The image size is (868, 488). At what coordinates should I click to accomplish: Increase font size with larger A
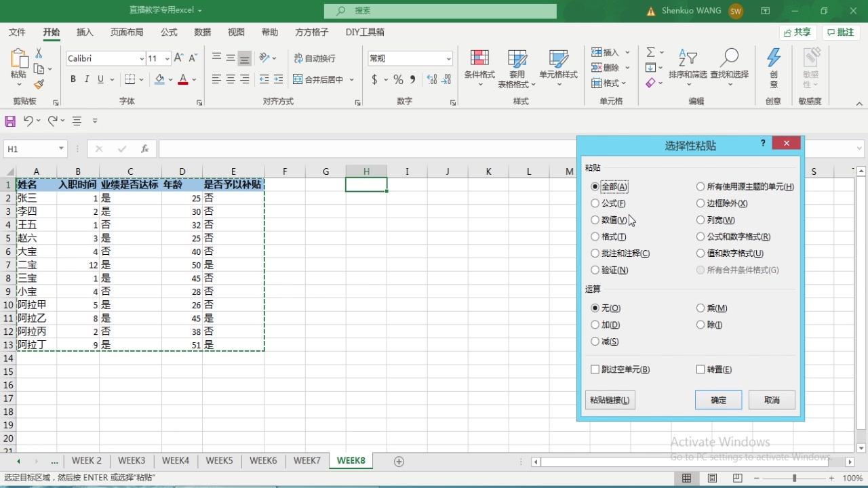click(178, 58)
